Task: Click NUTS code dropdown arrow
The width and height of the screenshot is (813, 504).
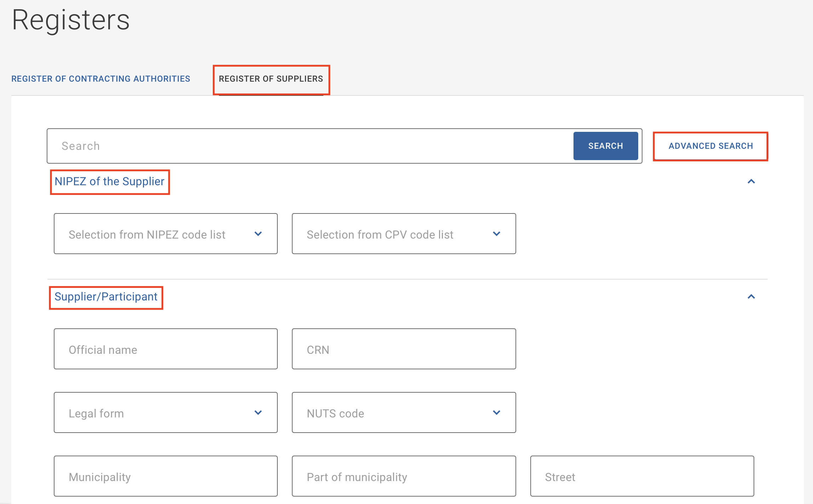Action: pos(496,412)
